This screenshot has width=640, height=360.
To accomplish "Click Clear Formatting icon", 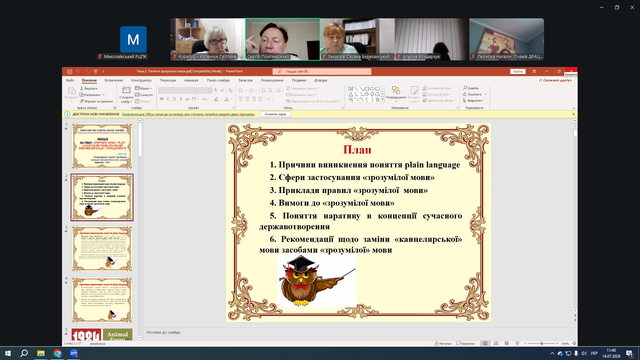I will 230,90.
